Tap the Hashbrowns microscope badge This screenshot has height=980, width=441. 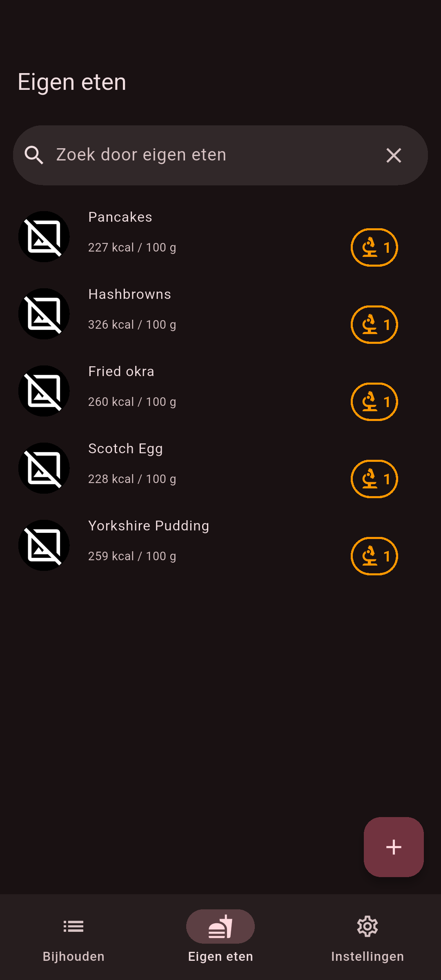point(374,325)
